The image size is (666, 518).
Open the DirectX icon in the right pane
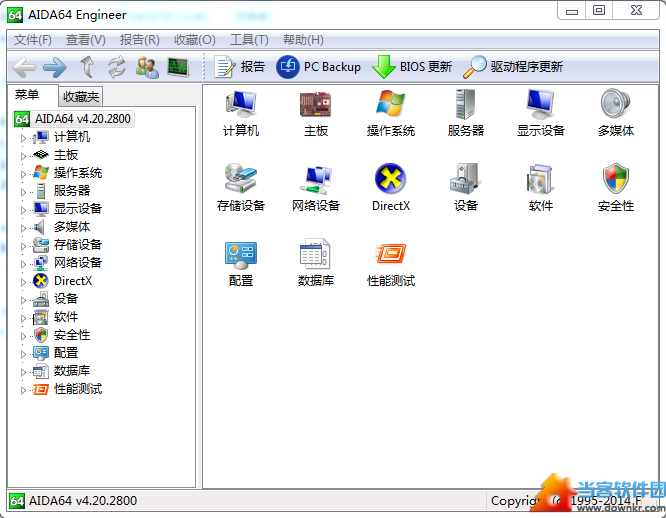[390, 178]
